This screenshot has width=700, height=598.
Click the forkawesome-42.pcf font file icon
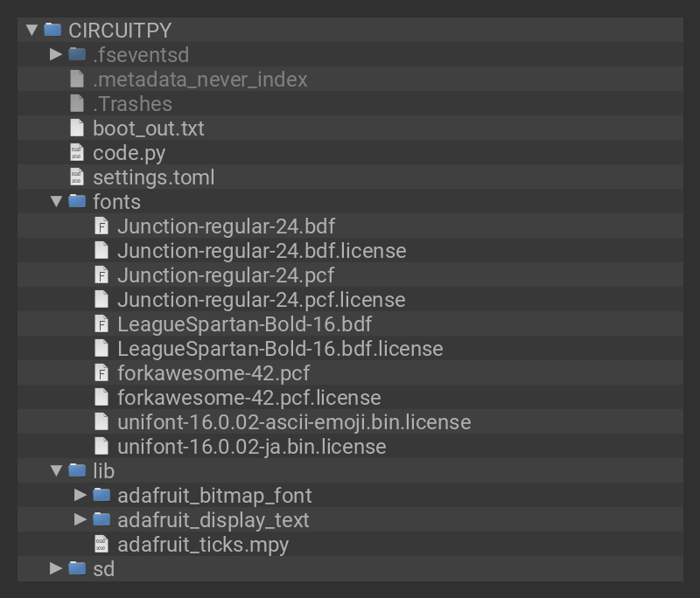(101, 372)
